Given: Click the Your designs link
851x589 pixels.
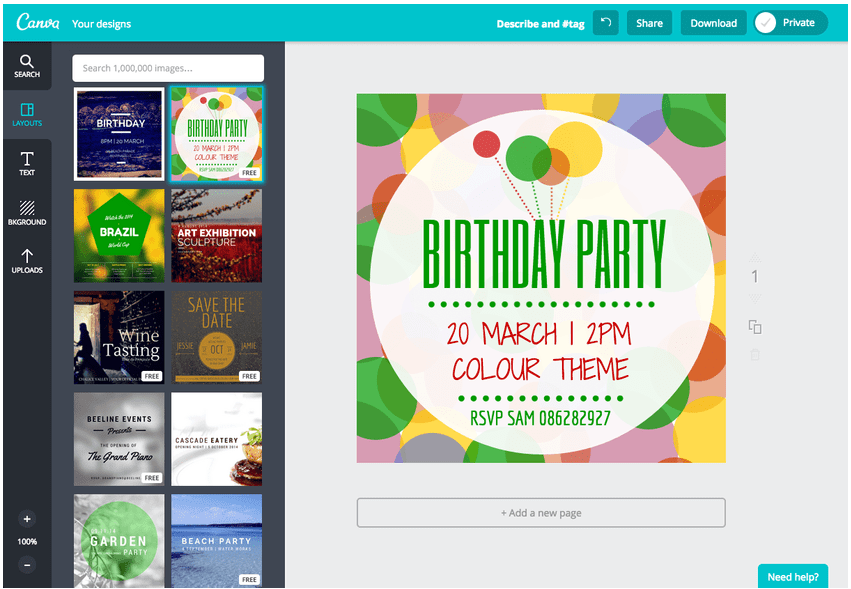Looking at the screenshot, I should coord(101,24).
